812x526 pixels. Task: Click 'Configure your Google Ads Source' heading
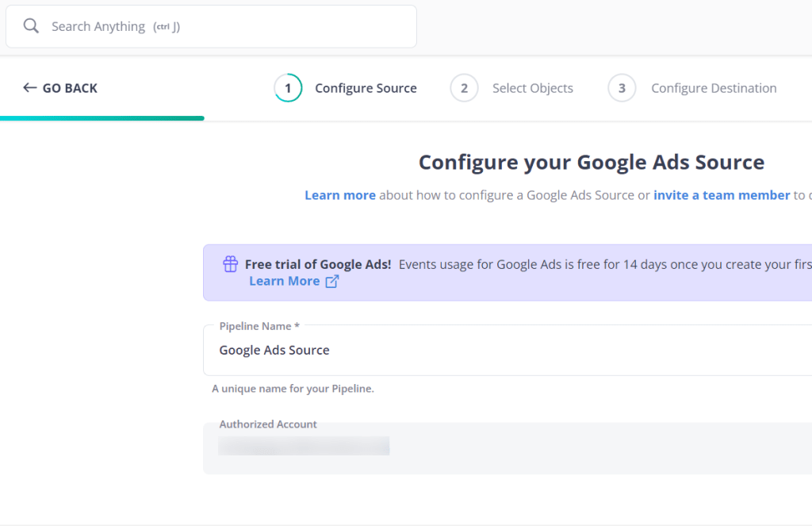point(592,162)
